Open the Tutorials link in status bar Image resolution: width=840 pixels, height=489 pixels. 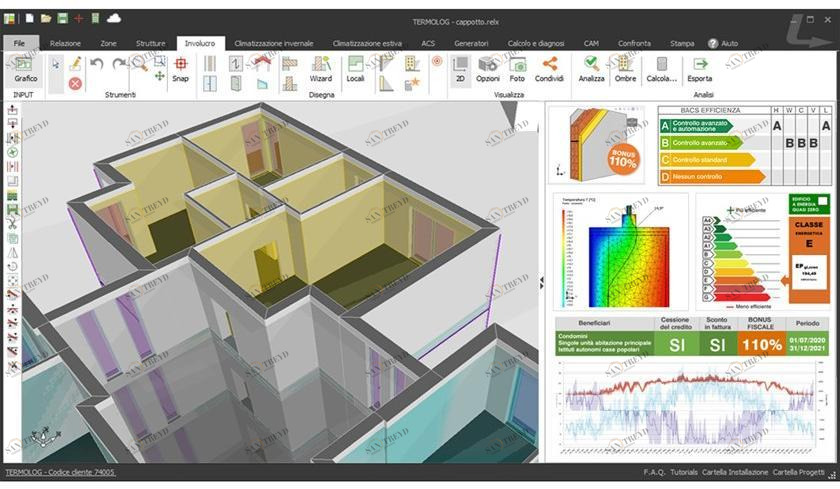click(684, 472)
